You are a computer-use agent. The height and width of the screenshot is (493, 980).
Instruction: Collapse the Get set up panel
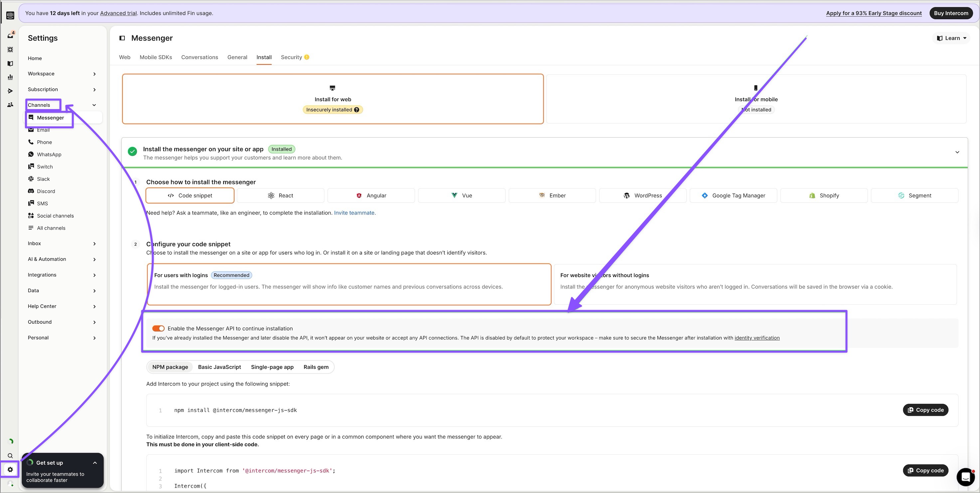tap(95, 463)
